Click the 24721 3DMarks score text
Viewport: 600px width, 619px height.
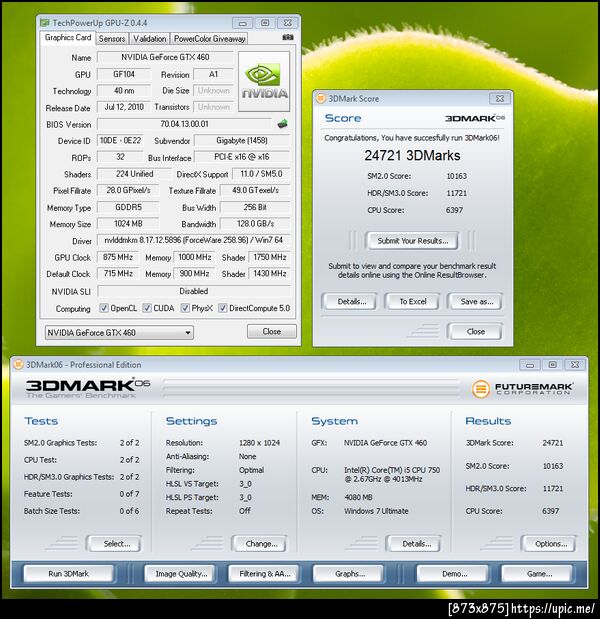412,155
